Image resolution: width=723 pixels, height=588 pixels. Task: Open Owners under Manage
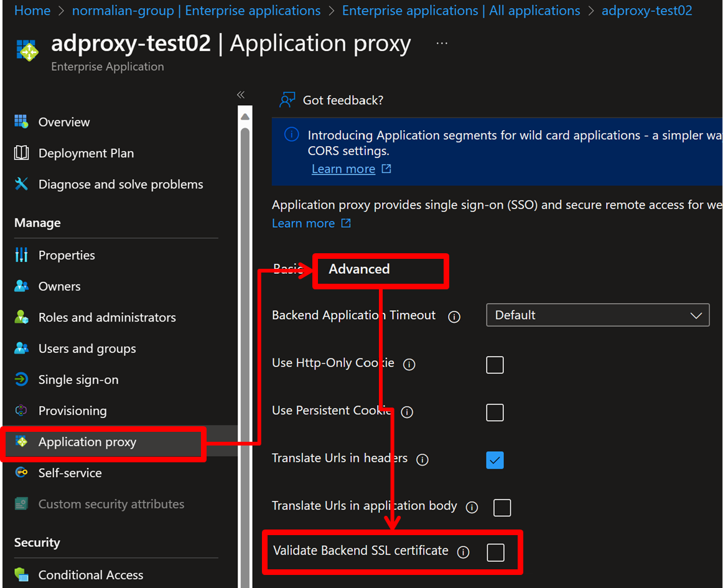tap(60, 286)
